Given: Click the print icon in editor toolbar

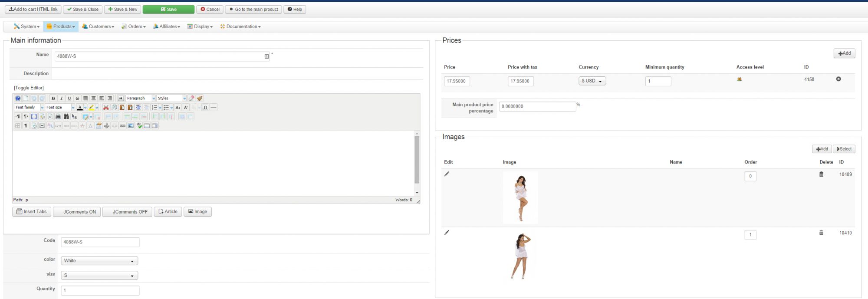Looking at the screenshot, I should [58, 117].
